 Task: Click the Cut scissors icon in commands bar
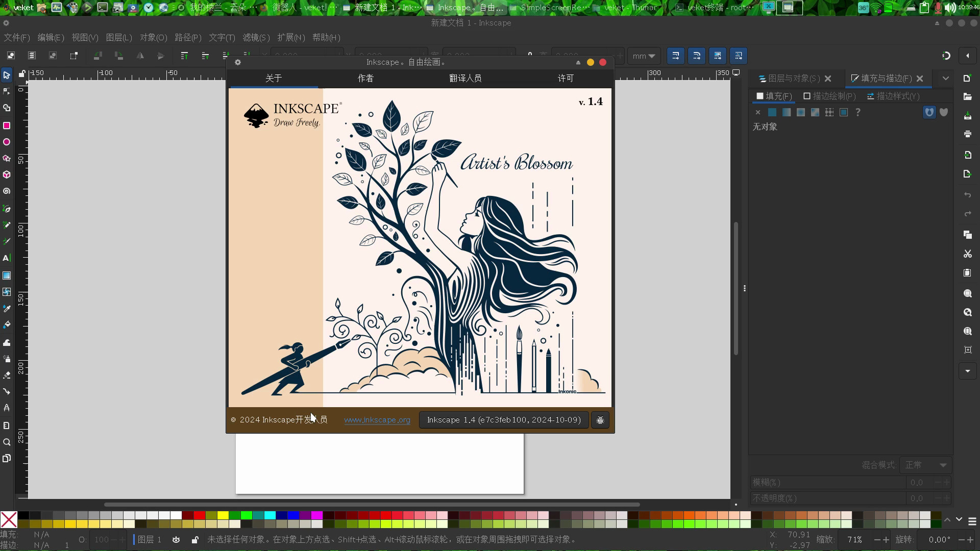pyautogui.click(x=967, y=254)
